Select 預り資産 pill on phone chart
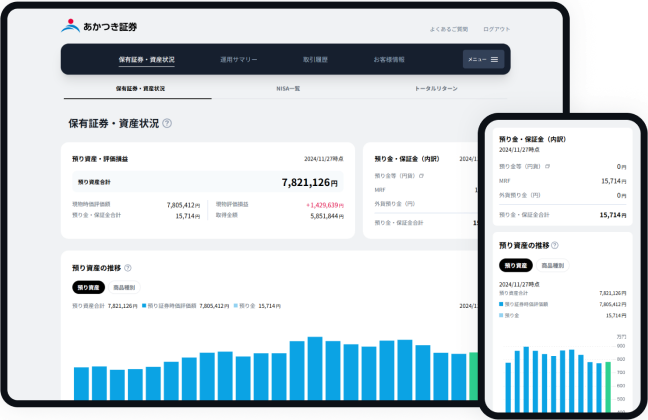 click(x=516, y=265)
